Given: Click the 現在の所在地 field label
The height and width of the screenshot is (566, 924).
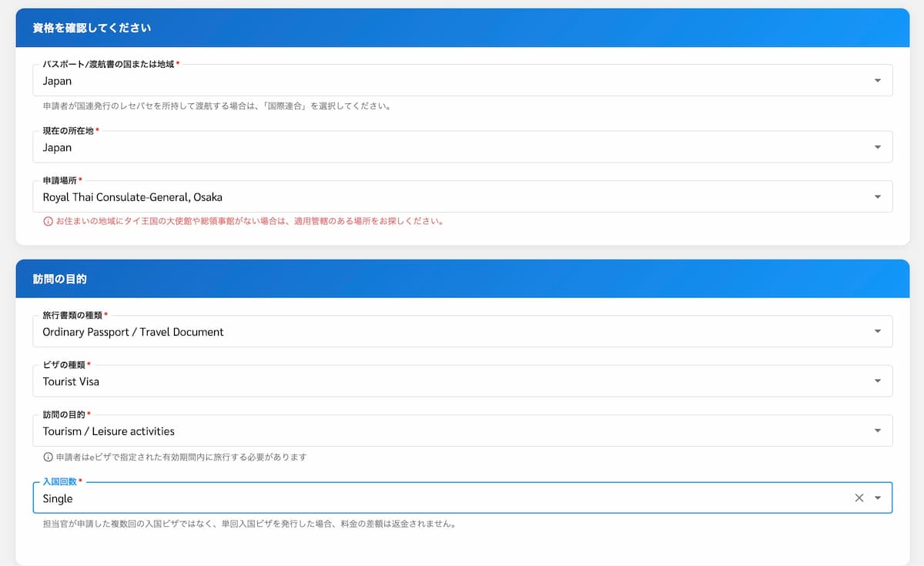Looking at the screenshot, I should [71, 130].
